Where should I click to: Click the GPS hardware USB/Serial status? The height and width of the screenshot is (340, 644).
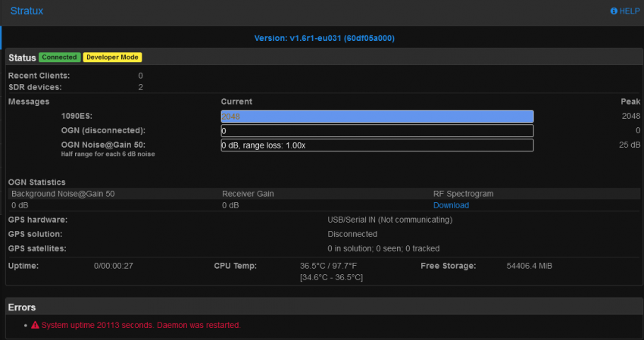coord(389,220)
